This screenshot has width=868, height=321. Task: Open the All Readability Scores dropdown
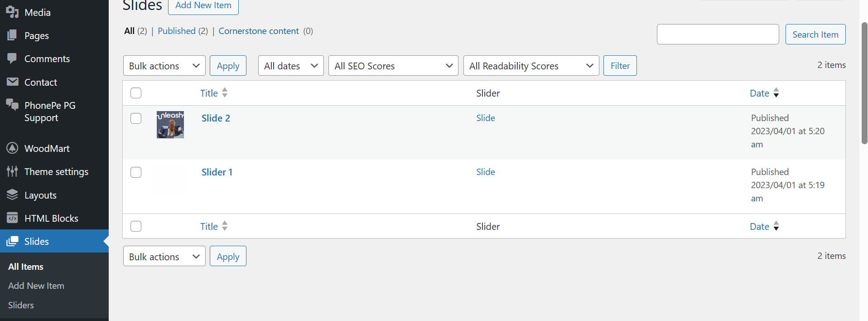point(531,66)
